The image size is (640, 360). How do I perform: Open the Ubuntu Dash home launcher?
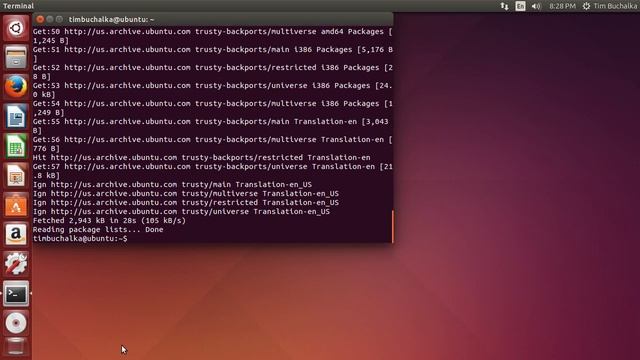click(16, 28)
